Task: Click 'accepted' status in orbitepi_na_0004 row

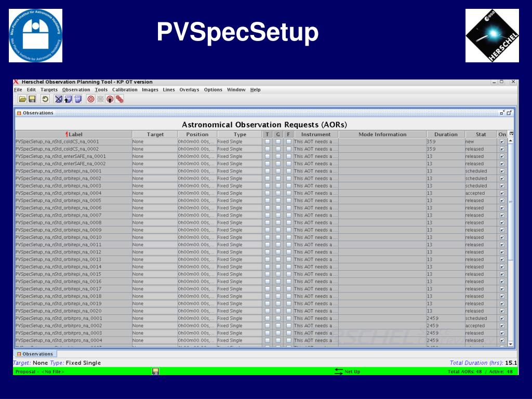Action: click(x=475, y=193)
